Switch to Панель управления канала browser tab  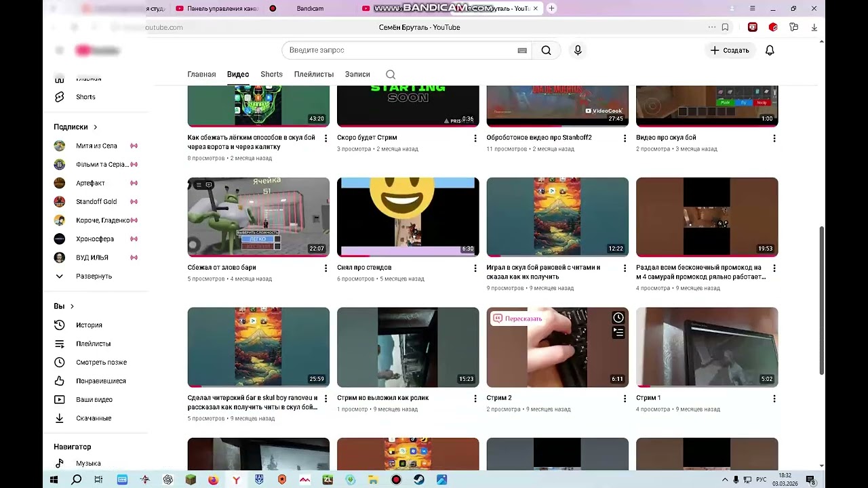pos(216,8)
